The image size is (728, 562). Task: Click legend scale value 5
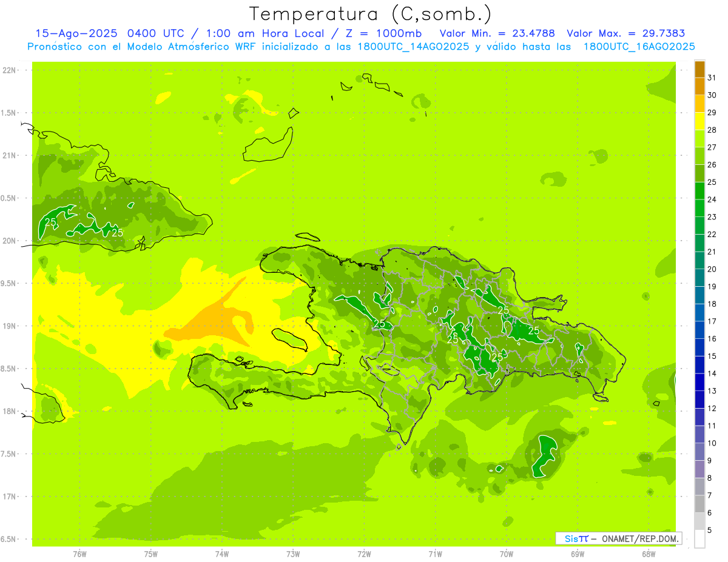[x=710, y=530]
